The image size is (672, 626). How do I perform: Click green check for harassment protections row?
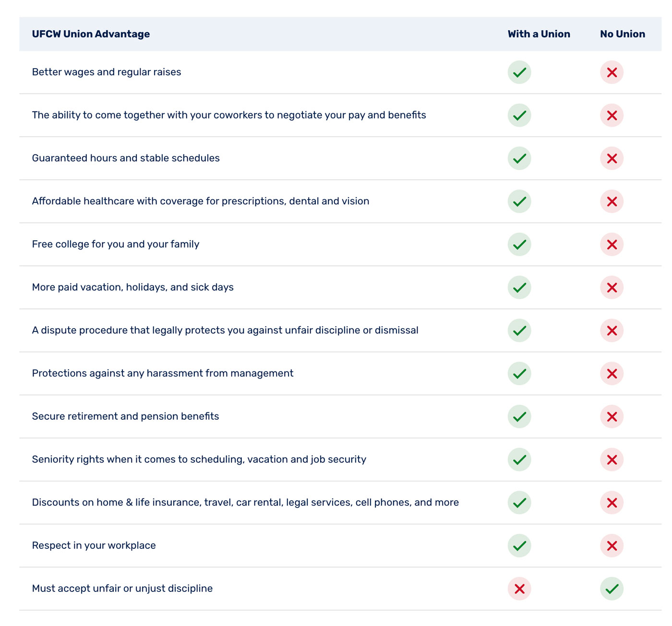(x=519, y=374)
